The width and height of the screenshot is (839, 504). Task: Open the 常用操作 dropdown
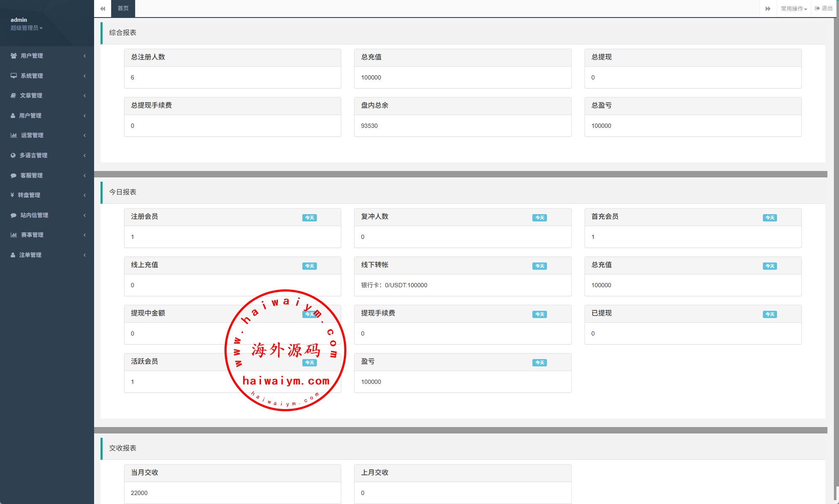click(x=794, y=9)
